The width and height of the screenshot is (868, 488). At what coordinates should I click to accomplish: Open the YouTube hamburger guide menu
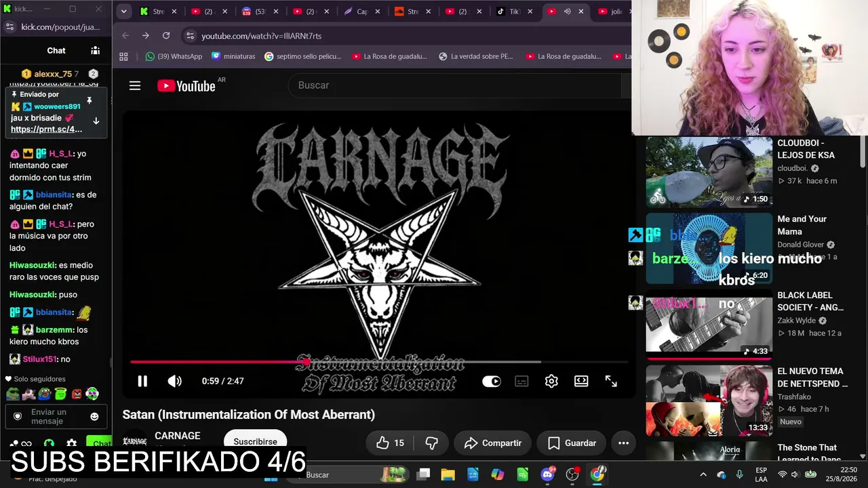(135, 85)
